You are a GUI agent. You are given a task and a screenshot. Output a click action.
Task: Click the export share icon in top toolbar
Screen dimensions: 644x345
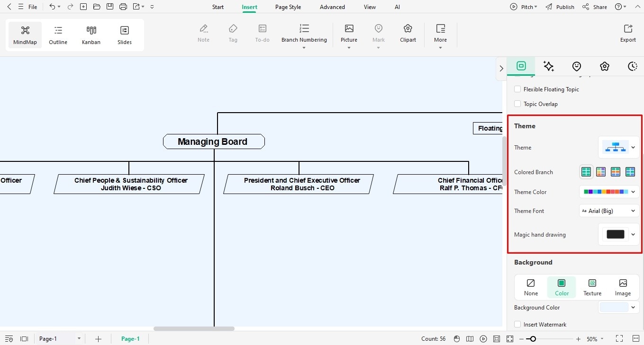(x=136, y=7)
